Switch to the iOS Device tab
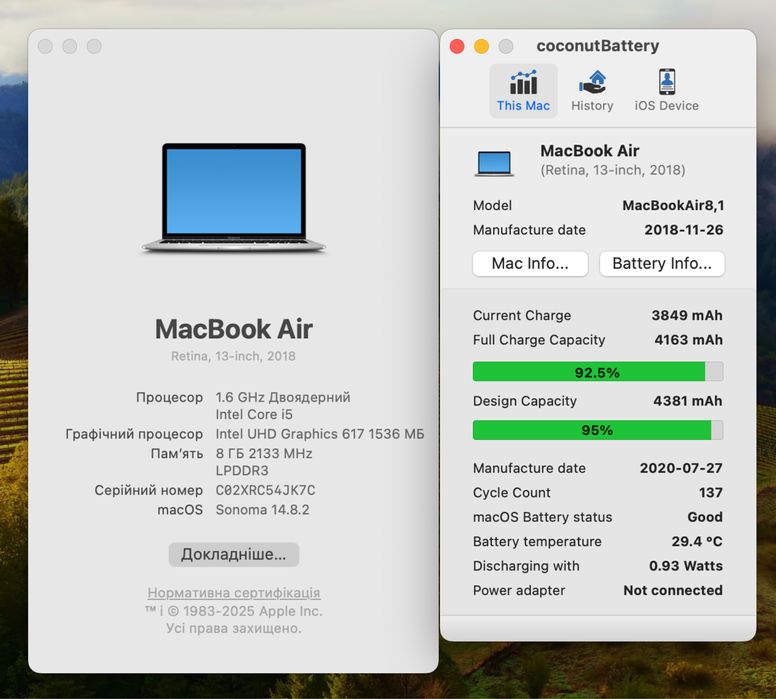776x699 pixels. (x=667, y=91)
